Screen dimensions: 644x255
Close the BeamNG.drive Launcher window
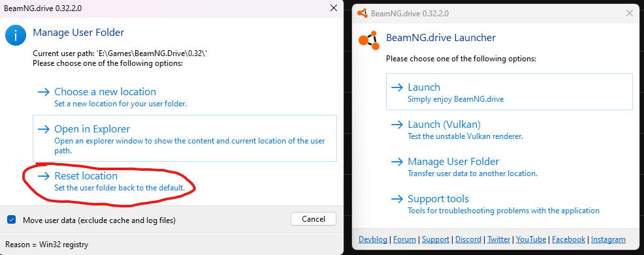(629, 13)
